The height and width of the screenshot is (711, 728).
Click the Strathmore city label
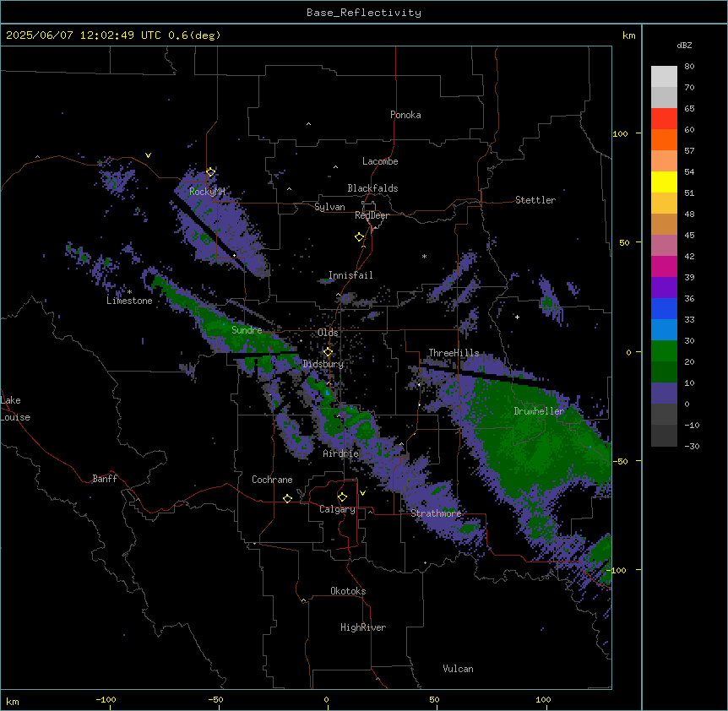pyautogui.click(x=436, y=513)
